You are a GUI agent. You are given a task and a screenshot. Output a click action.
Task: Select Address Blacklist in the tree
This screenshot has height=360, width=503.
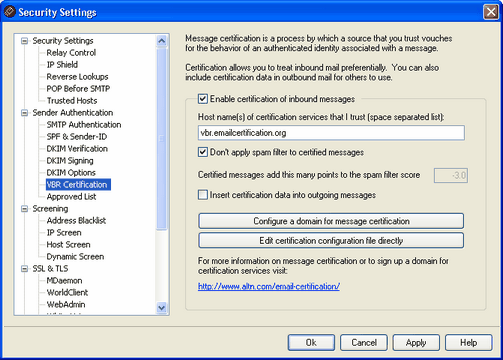point(76,221)
